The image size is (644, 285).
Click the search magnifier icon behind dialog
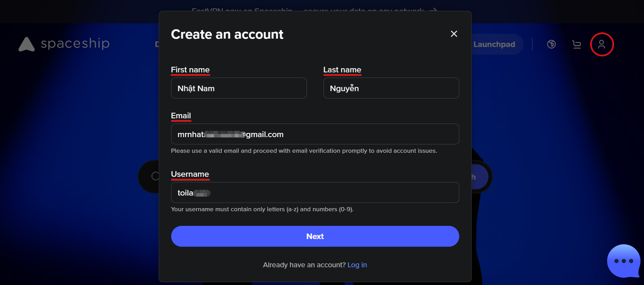(x=155, y=176)
